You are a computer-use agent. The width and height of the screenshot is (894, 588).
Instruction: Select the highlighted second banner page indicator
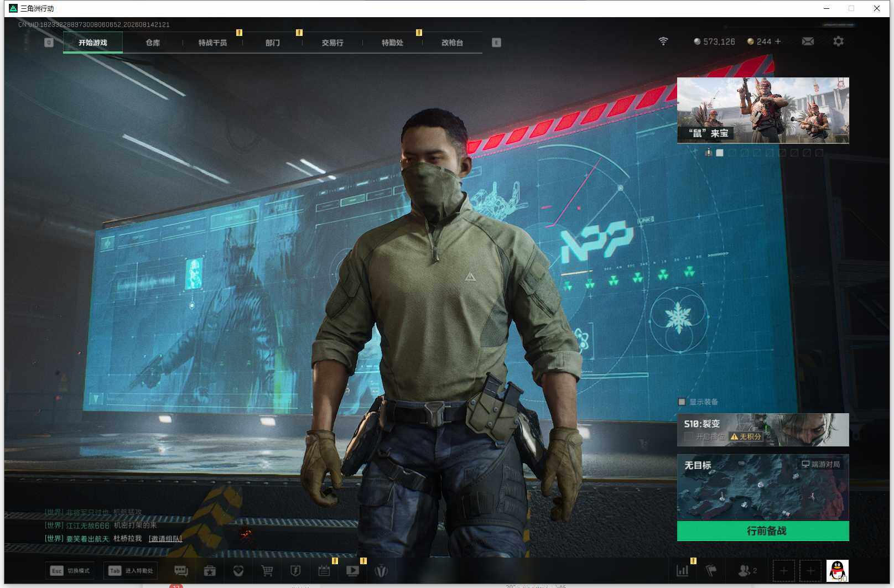pyautogui.click(x=720, y=153)
